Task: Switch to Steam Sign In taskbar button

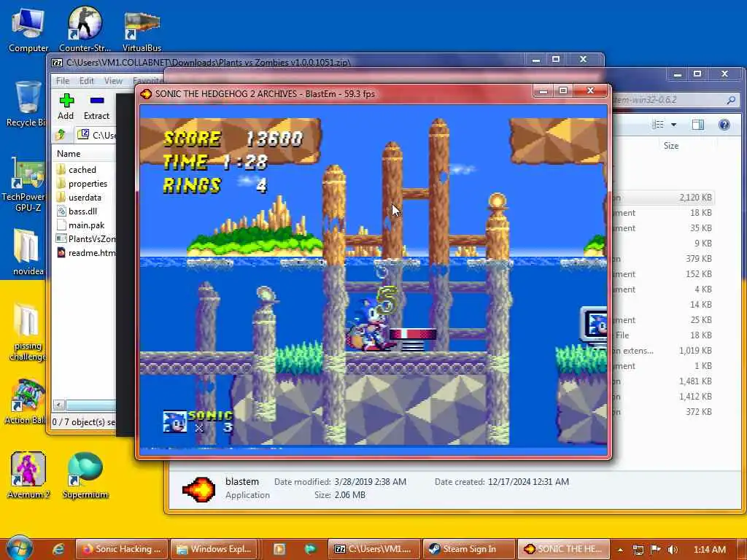Action: (x=469, y=549)
